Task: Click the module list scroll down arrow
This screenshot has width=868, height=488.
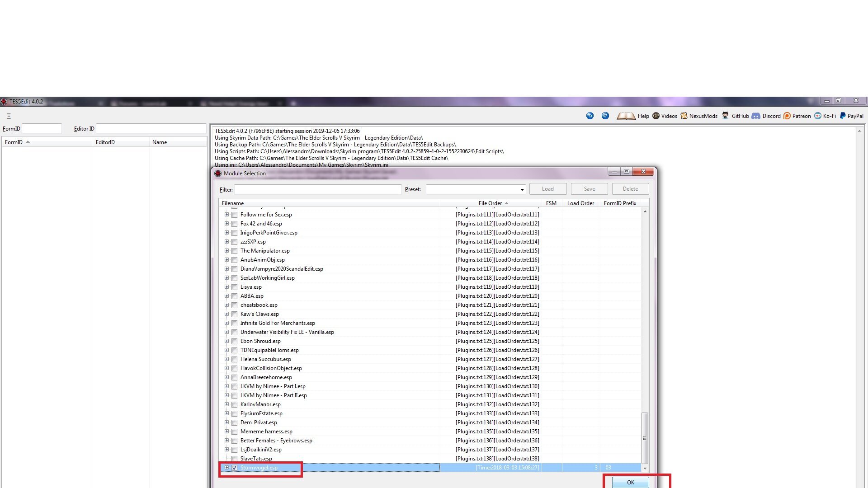Action: (645, 468)
